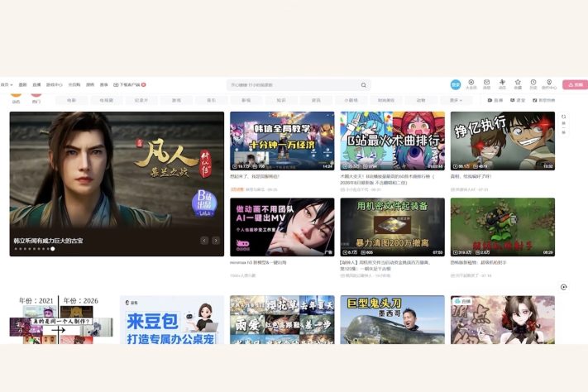Click the search magnifier icon
Image resolution: width=588 pixels, height=392 pixels.
(363, 85)
